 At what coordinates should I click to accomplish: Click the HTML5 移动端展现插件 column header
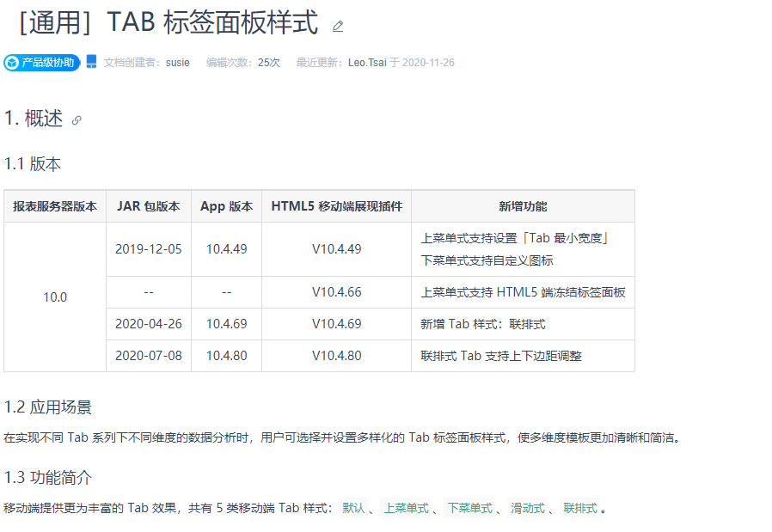pos(337,206)
